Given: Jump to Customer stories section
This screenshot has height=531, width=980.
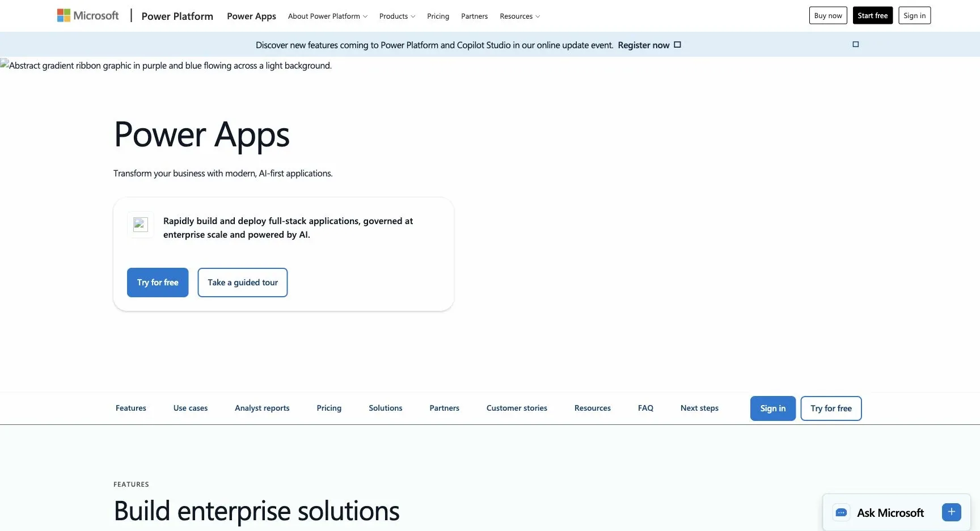Looking at the screenshot, I should click(517, 408).
